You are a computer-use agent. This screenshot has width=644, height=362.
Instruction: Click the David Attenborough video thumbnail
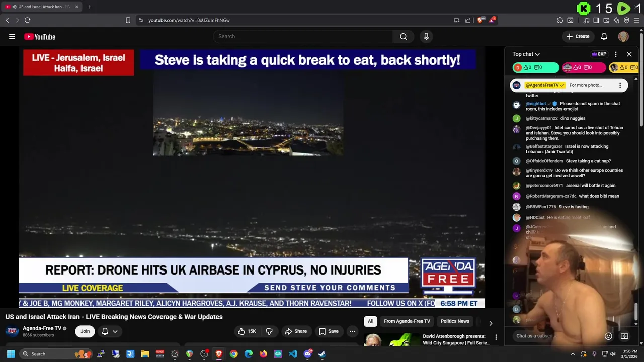coord(392,340)
